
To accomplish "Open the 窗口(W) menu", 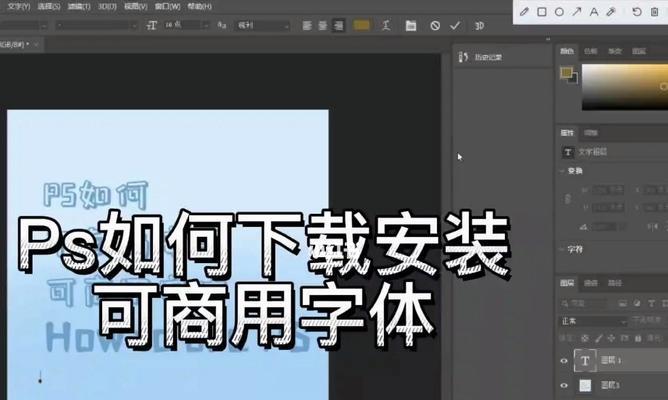I will [x=167, y=6].
